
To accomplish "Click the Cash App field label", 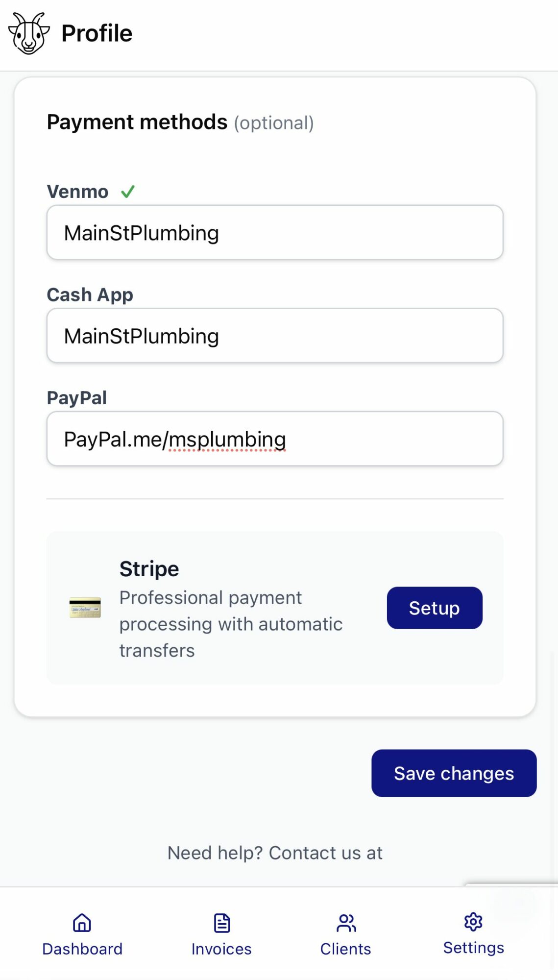I will point(90,295).
